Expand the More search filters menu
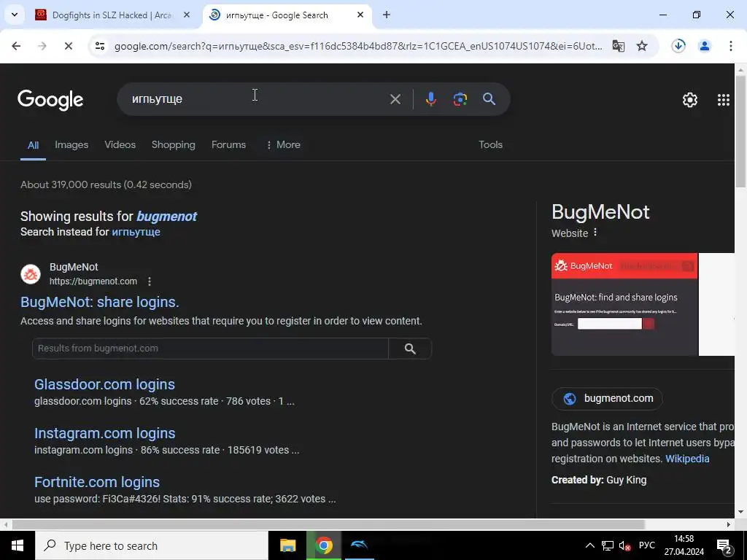 [x=283, y=145]
